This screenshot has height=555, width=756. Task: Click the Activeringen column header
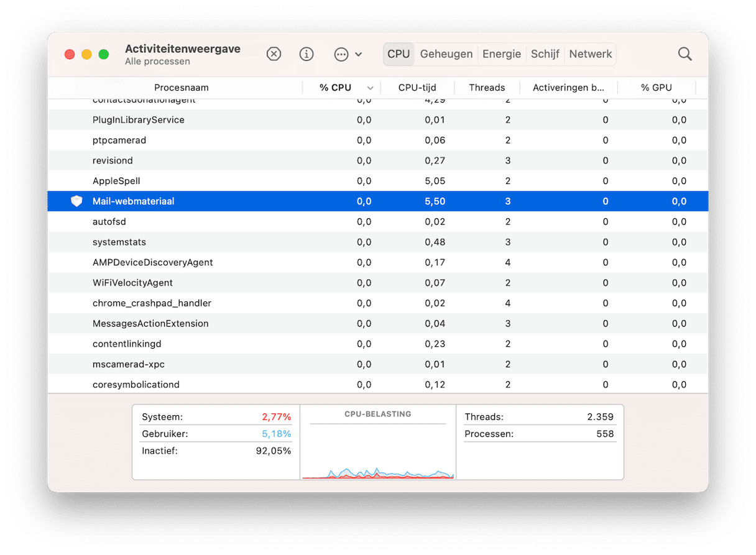pyautogui.click(x=568, y=88)
